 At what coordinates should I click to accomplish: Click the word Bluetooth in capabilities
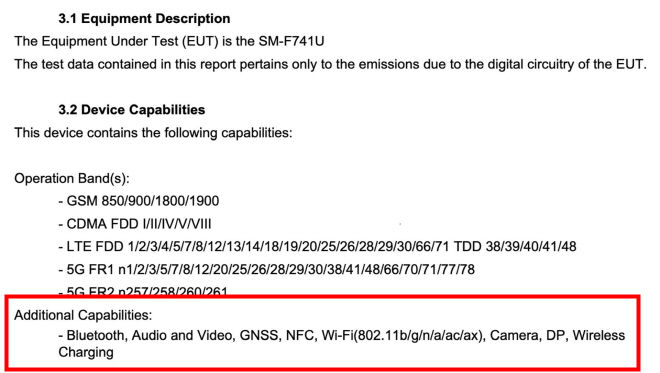pyautogui.click(x=96, y=336)
